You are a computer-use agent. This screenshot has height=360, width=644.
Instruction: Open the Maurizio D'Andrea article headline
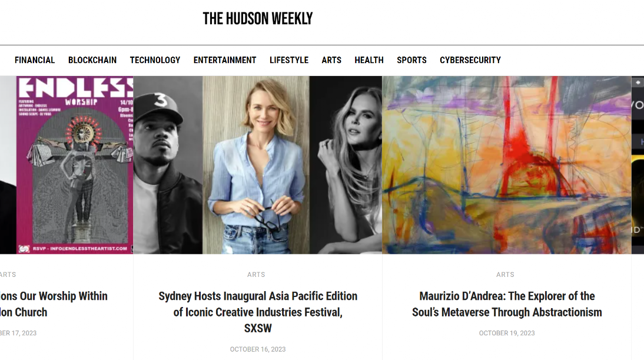507,304
